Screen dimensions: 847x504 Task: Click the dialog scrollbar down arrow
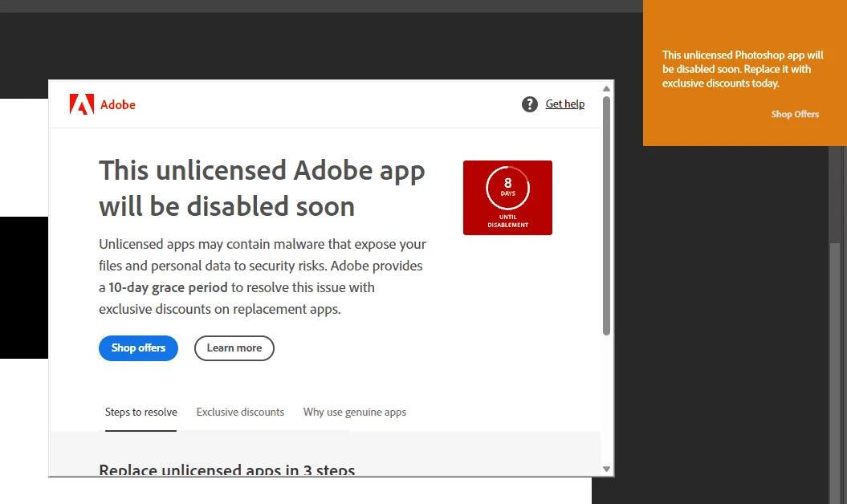607,469
